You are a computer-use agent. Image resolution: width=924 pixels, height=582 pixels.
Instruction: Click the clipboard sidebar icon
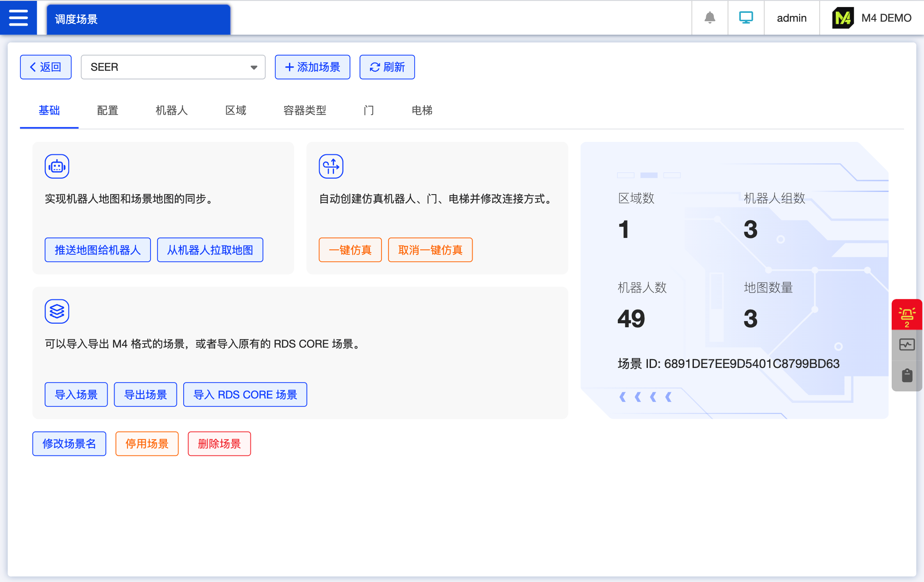[907, 375]
